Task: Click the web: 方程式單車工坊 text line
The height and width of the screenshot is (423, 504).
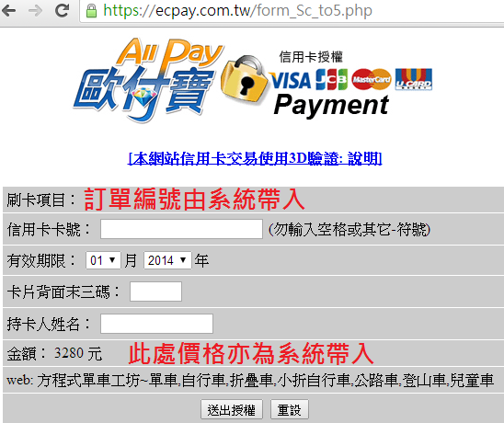Action: pos(250,381)
